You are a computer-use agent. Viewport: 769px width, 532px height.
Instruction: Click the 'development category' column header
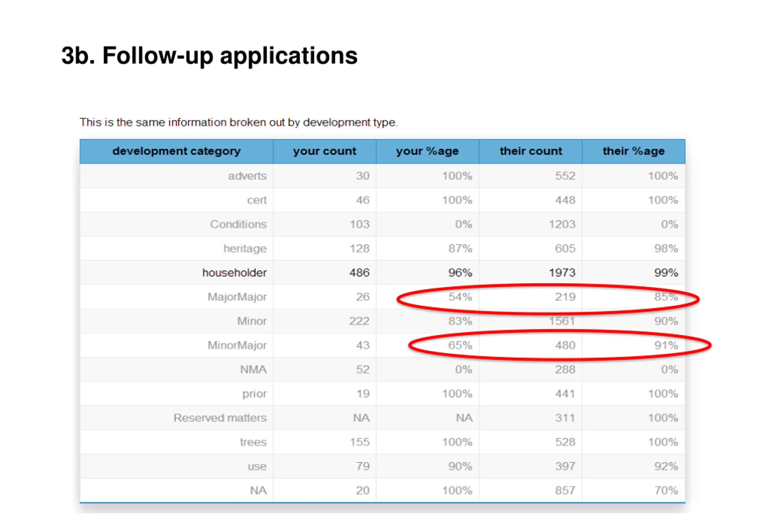click(176, 151)
